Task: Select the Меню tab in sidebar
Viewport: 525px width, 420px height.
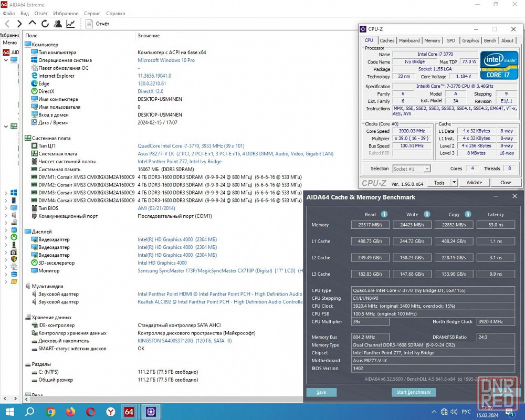Action: (x=9, y=43)
